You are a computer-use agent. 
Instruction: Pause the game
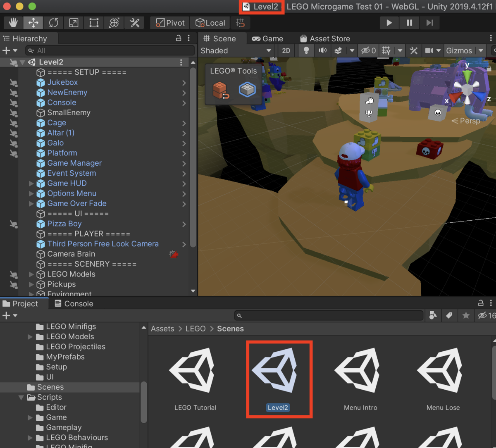(409, 23)
